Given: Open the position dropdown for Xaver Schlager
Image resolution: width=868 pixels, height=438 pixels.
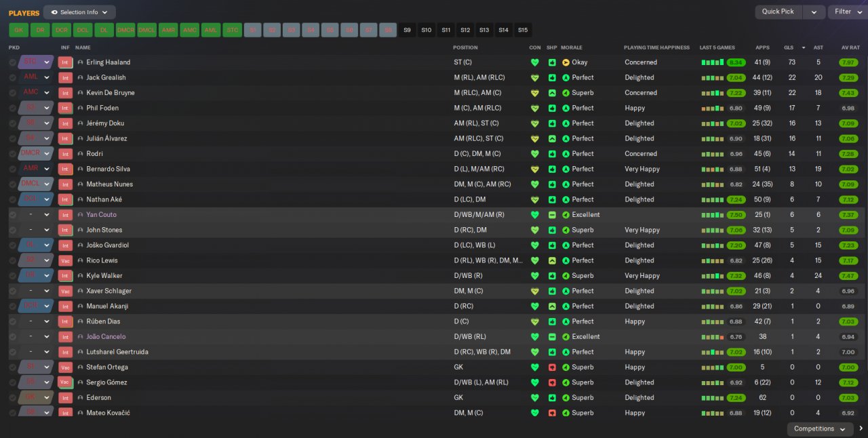Looking at the screenshot, I should 47,291.
